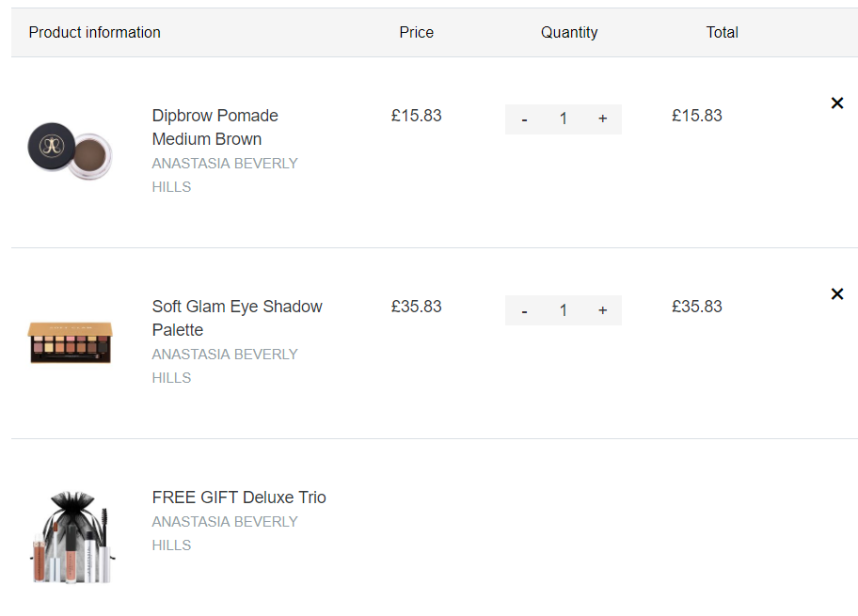Click the Soft Glam Palette quantity field
This screenshot has width=858, height=616.
pyautogui.click(x=563, y=310)
